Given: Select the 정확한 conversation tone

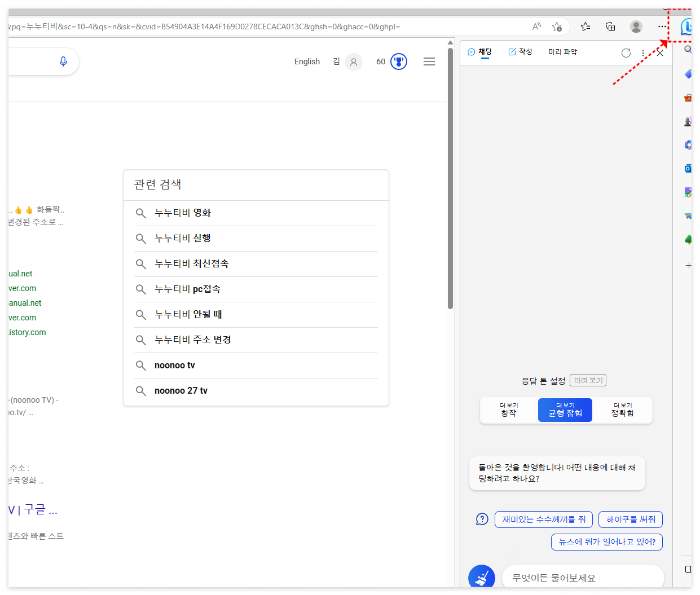Looking at the screenshot, I should coord(622,410).
